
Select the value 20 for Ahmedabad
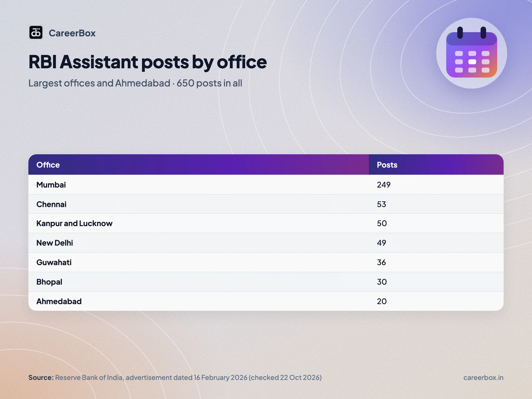tap(382, 301)
